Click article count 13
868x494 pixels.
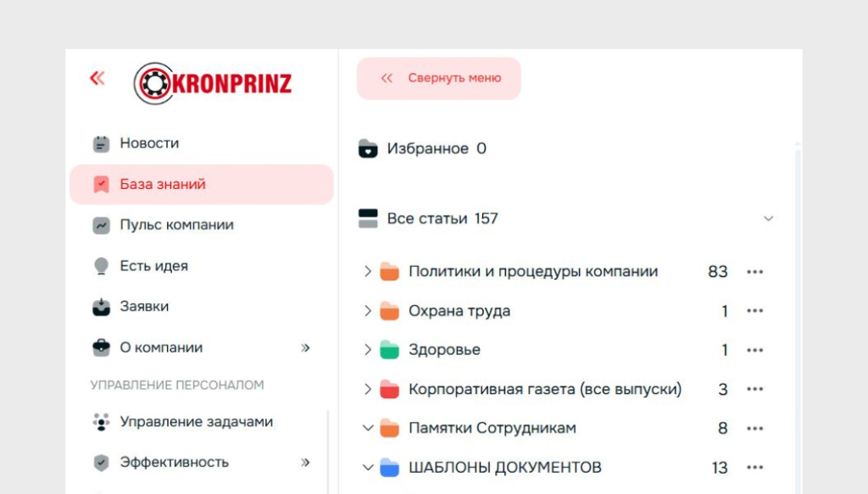(720, 468)
